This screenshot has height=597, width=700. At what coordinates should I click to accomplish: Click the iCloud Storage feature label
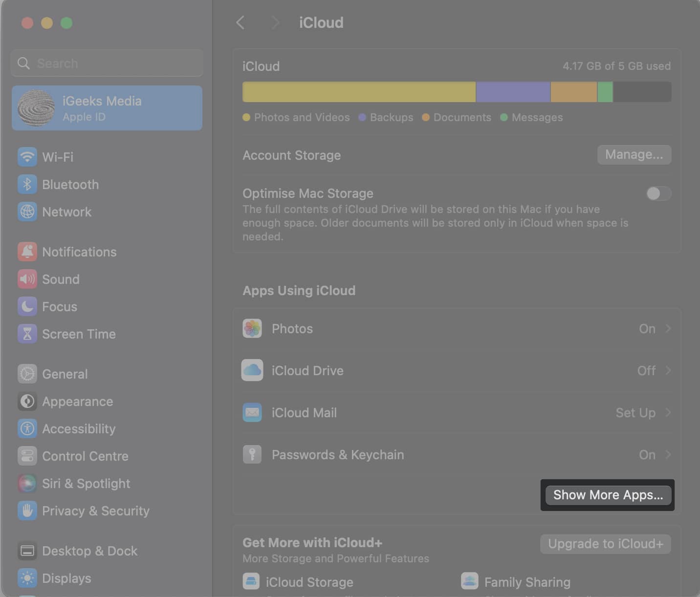click(309, 582)
